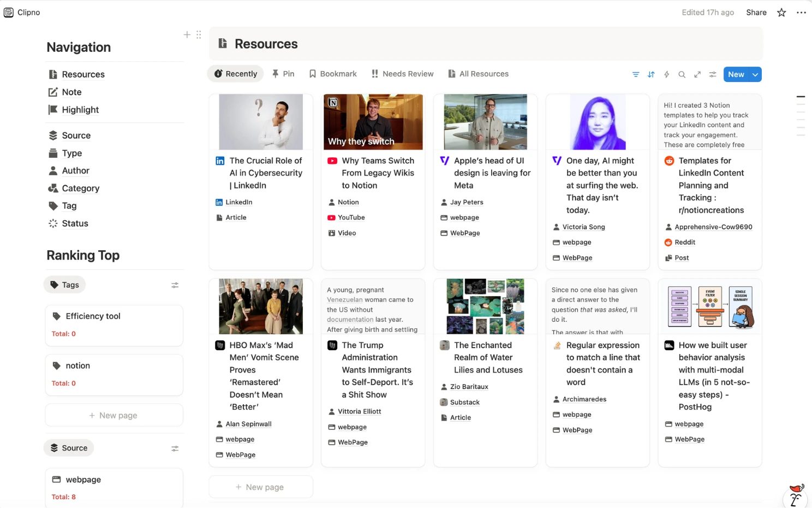Add a New page in the gallery
The image size is (812, 508).
click(x=261, y=487)
